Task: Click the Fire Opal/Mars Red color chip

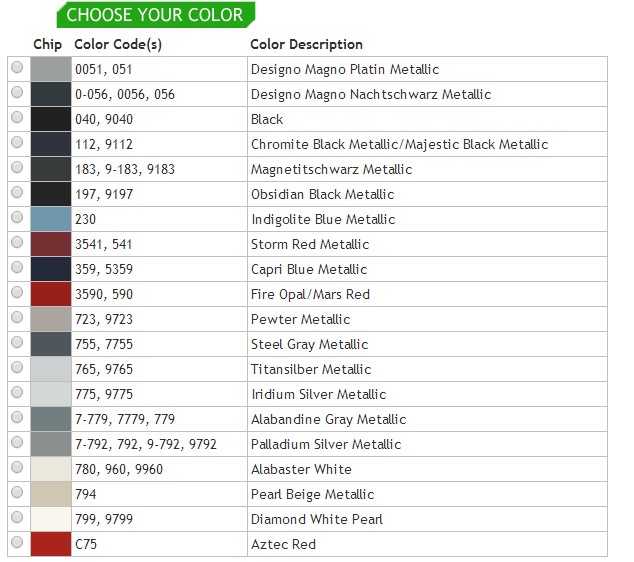Action: 50,294
